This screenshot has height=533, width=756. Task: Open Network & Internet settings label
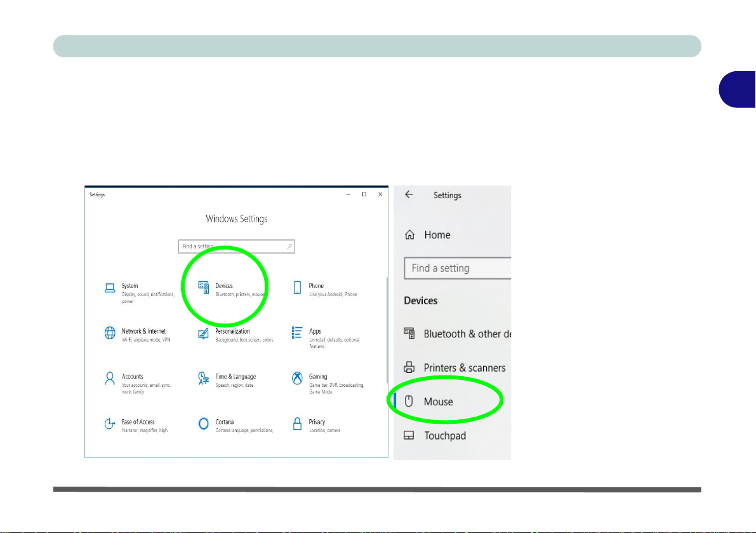pos(143,331)
